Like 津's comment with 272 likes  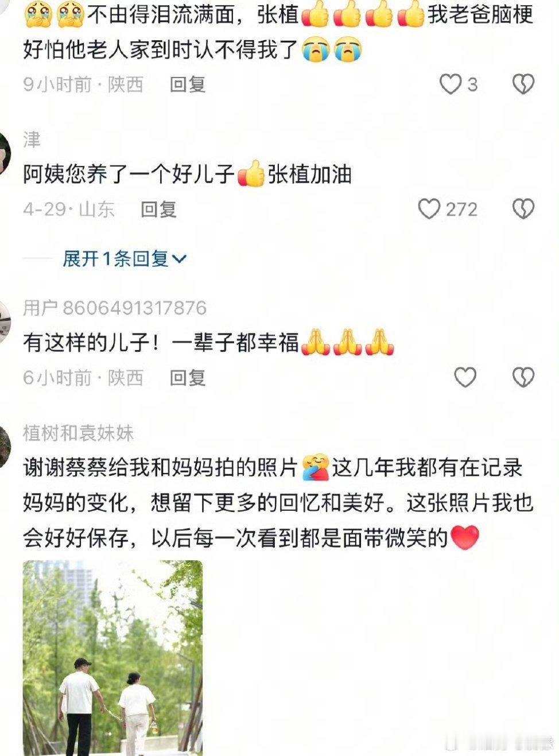pos(429,209)
